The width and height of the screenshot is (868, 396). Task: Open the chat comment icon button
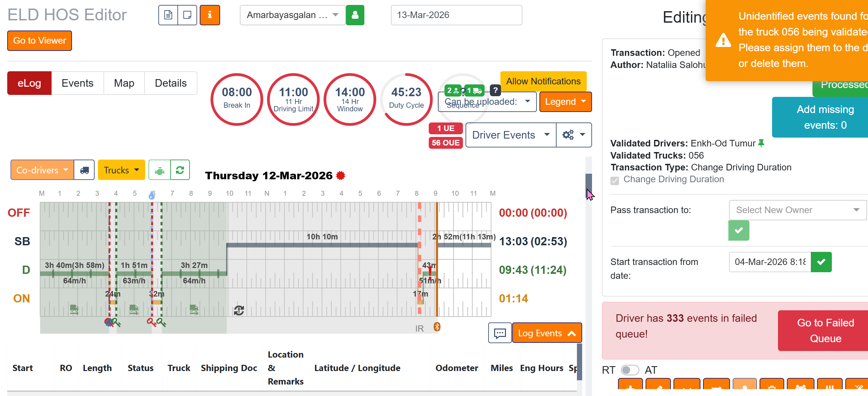(x=500, y=333)
